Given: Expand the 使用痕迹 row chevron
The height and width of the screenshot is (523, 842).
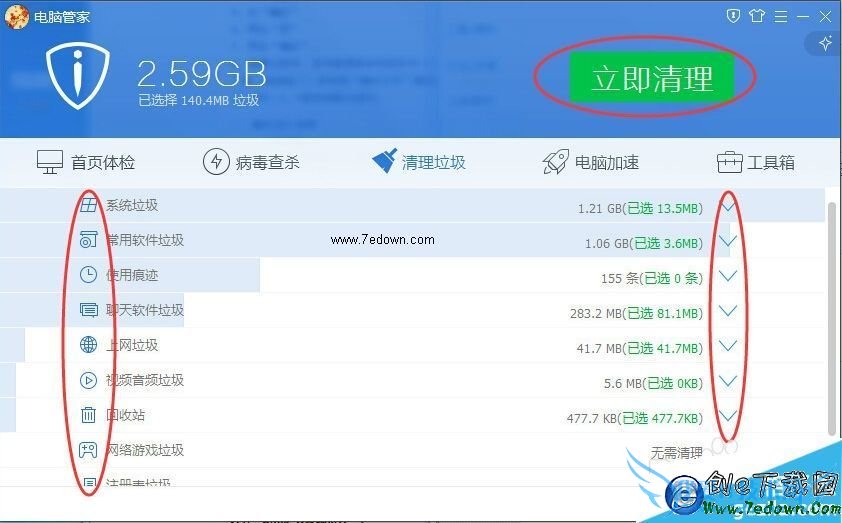Looking at the screenshot, I should click(728, 276).
